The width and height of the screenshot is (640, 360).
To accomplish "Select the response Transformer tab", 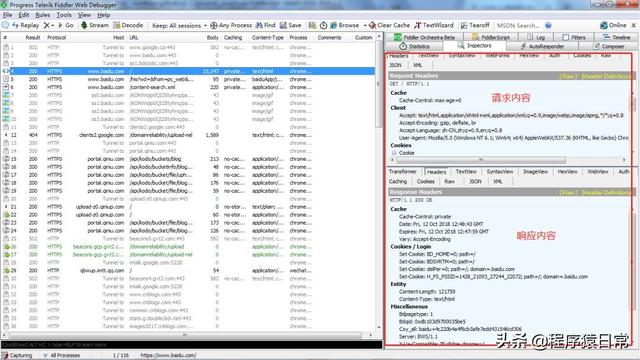I will pyautogui.click(x=402, y=172).
